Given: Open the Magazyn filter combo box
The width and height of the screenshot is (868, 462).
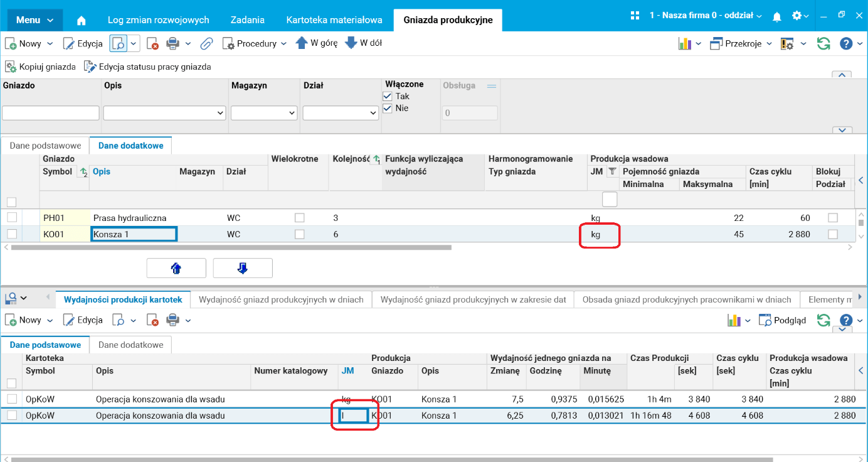Looking at the screenshot, I should point(264,113).
